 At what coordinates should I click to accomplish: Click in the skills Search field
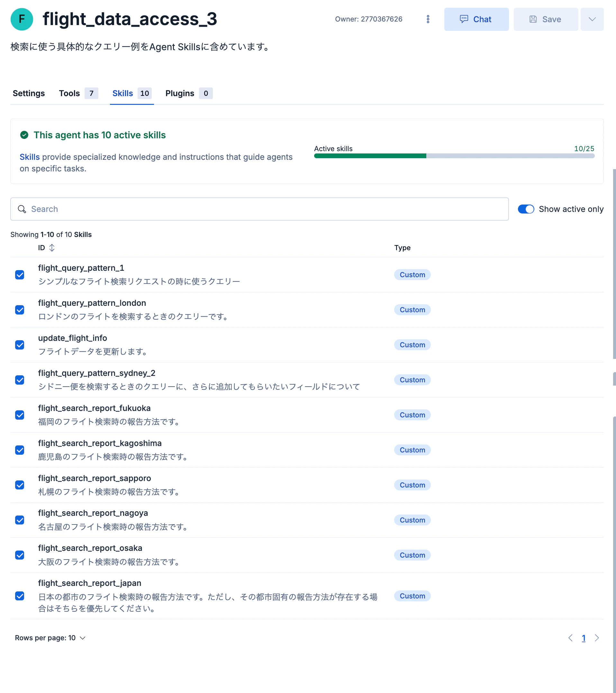(259, 209)
